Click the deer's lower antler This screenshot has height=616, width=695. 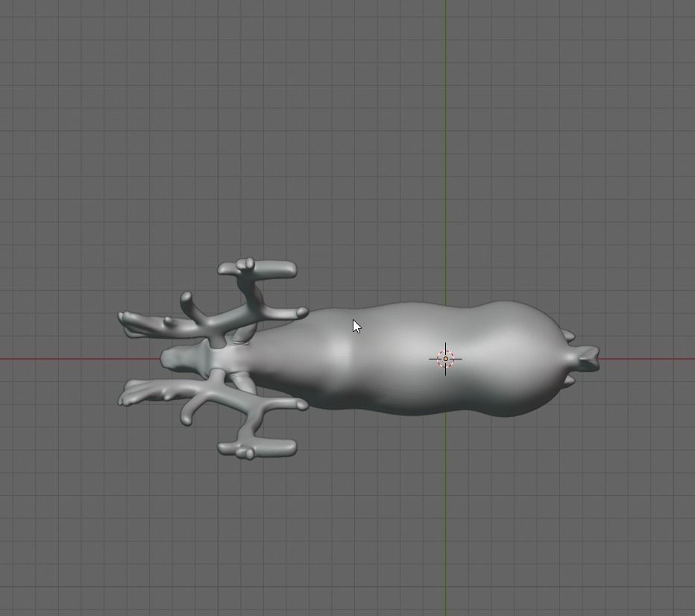[213, 415]
